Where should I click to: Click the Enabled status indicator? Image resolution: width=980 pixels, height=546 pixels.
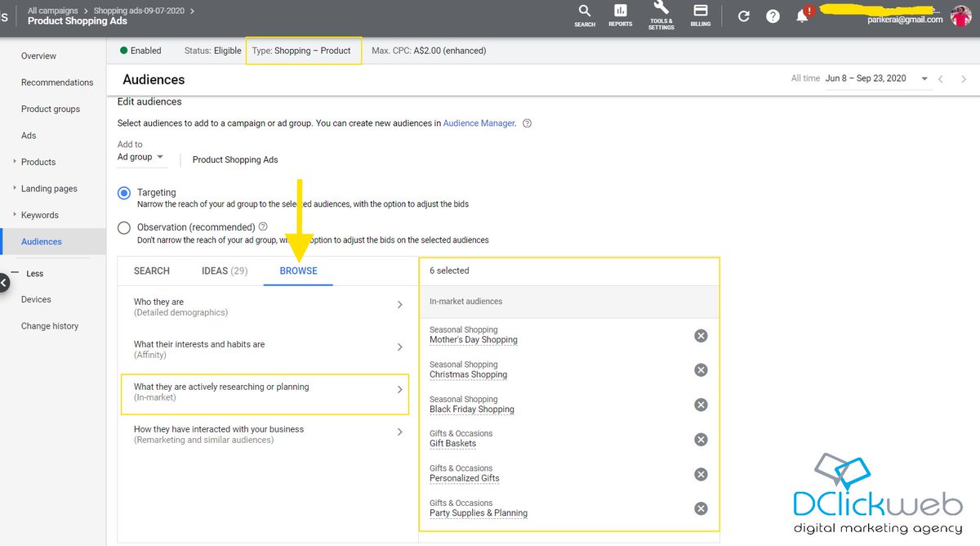pyautogui.click(x=140, y=50)
